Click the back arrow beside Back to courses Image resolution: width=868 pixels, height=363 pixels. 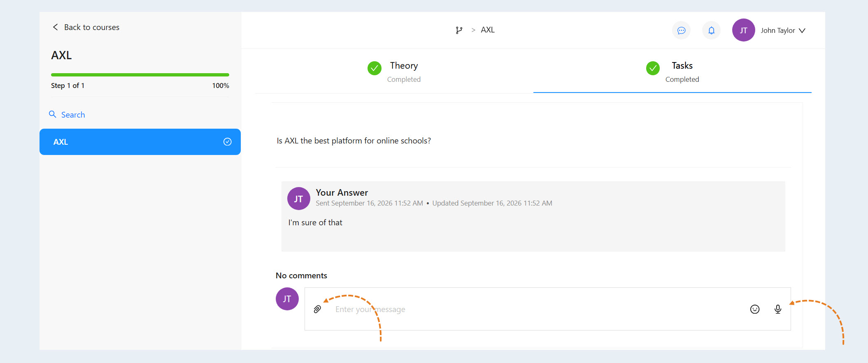55,27
